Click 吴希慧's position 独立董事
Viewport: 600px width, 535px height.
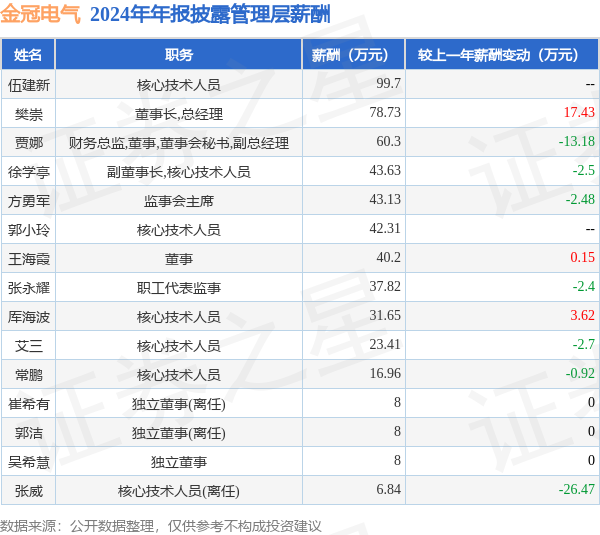pyautogui.click(x=179, y=463)
